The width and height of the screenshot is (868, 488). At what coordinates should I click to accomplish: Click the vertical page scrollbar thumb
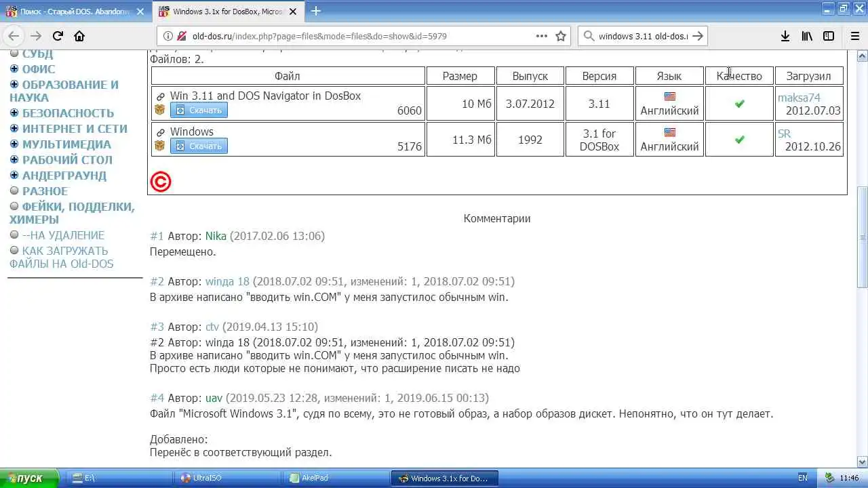pyautogui.click(x=863, y=237)
